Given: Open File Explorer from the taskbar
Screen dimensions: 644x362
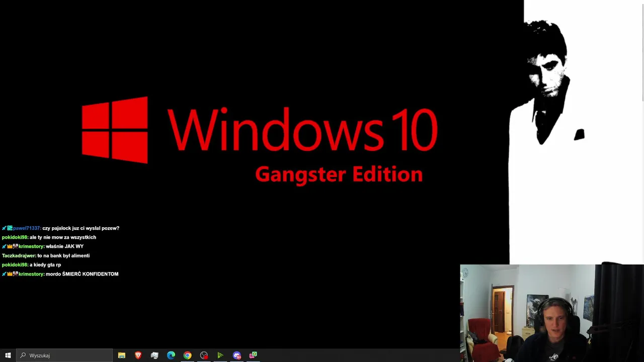Looking at the screenshot, I should 122,355.
